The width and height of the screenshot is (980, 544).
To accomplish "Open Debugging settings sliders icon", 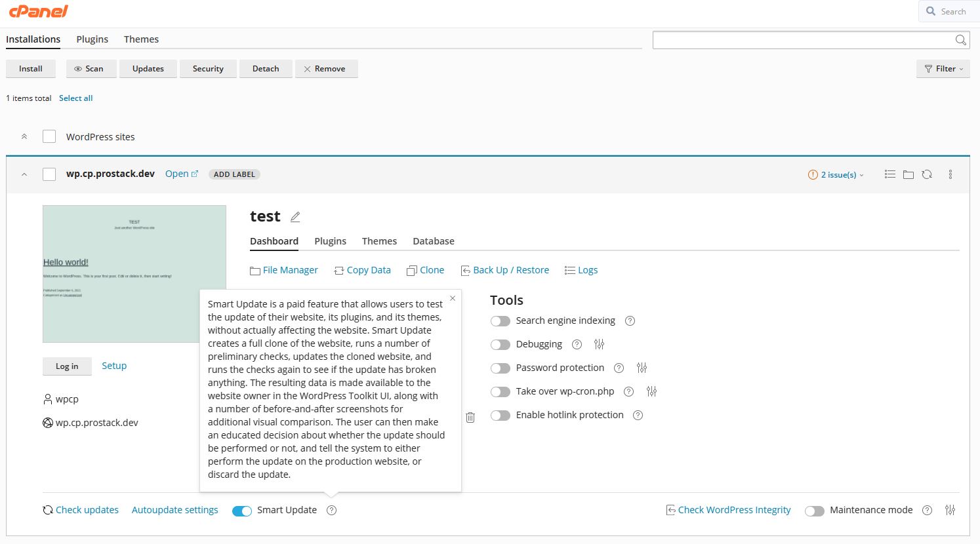I will [599, 344].
